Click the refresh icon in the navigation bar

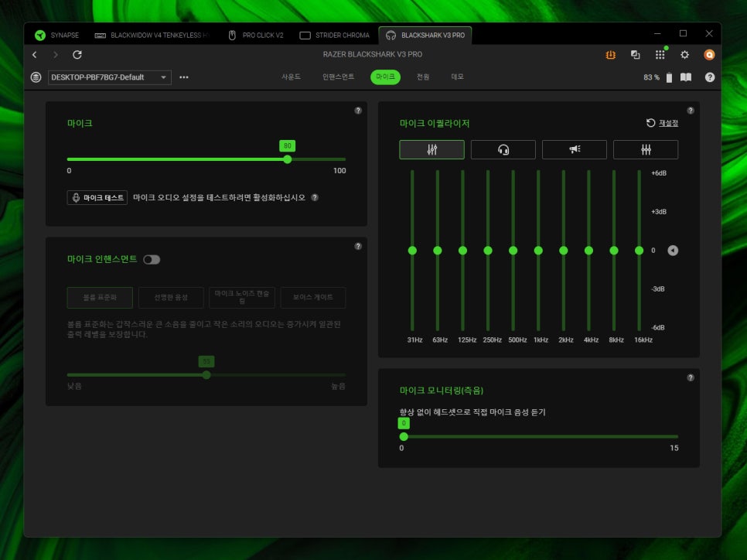click(x=77, y=55)
